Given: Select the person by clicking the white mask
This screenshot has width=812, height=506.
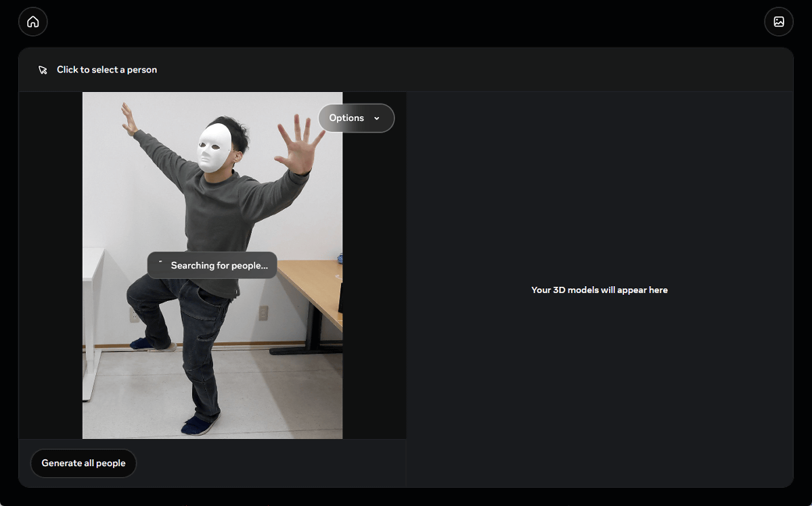Looking at the screenshot, I should pos(214,147).
